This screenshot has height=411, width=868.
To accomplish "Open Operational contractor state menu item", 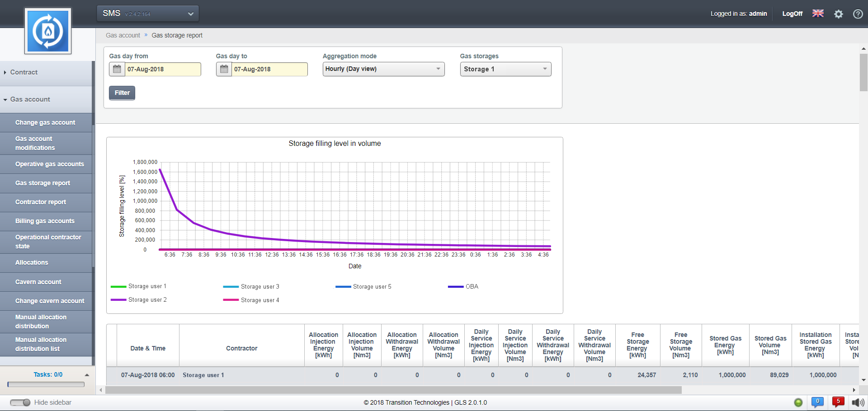I will tap(46, 242).
